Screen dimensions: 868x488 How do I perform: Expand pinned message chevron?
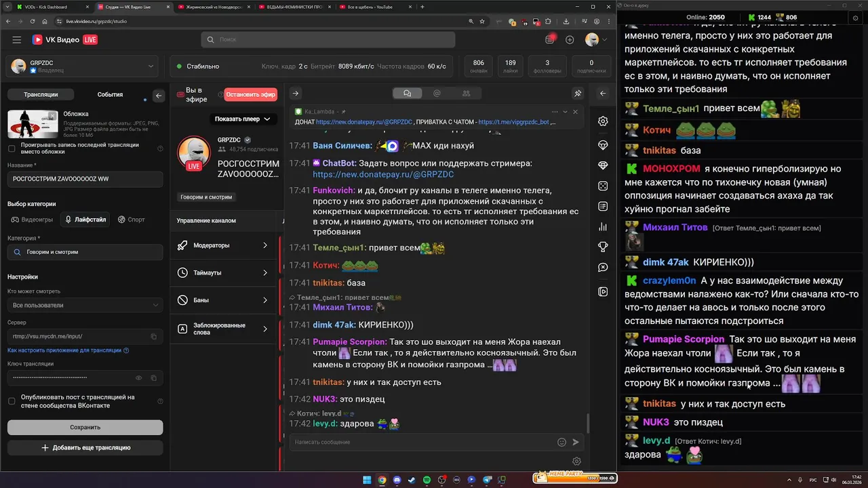pyautogui.click(x=565, y=112)
